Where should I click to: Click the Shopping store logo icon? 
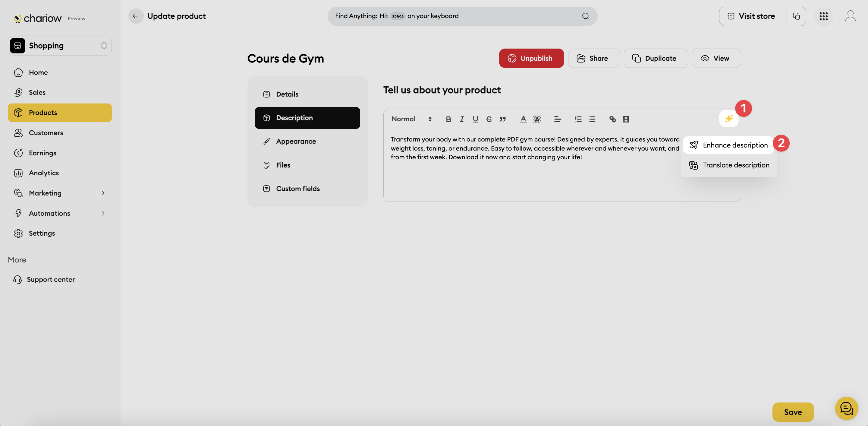[x=17, y=46]
